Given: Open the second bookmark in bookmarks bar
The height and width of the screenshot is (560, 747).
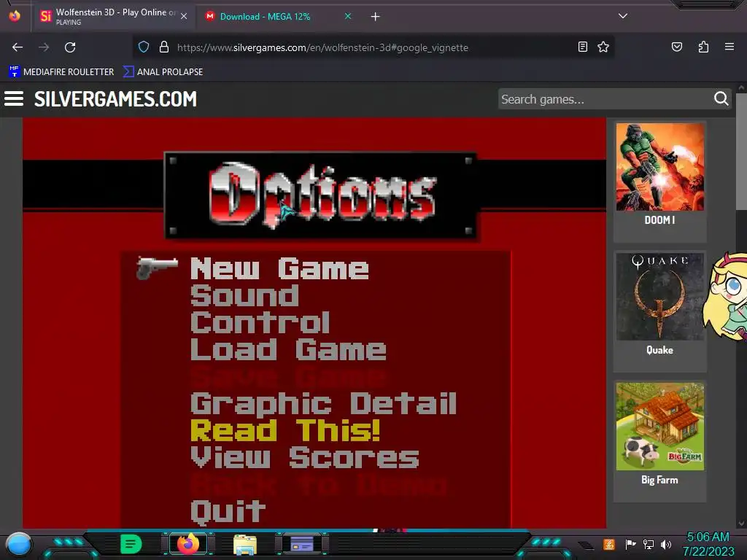Looking at the screenshot, I should (x=163, y=72).
